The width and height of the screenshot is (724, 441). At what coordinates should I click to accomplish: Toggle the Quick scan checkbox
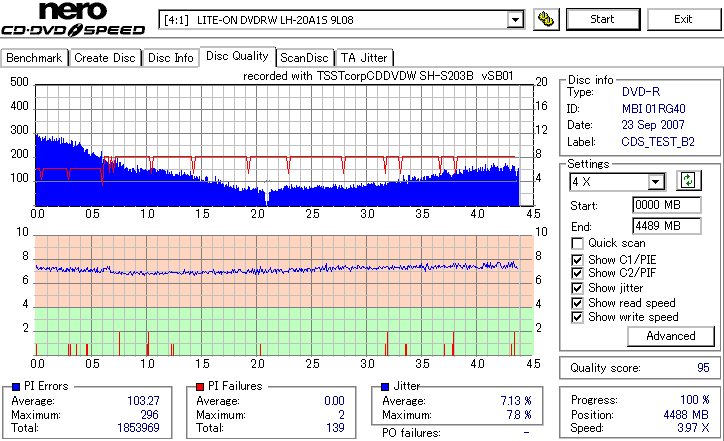(577, 243)
